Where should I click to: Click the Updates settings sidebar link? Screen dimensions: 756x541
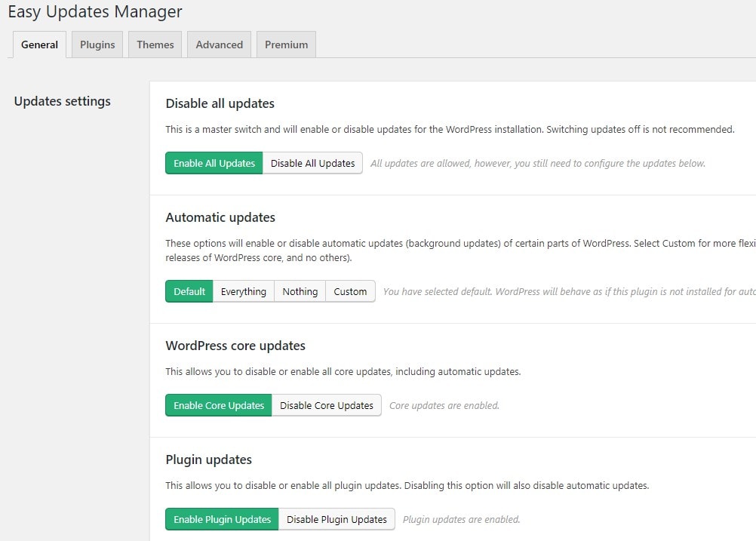pos(62,101)
